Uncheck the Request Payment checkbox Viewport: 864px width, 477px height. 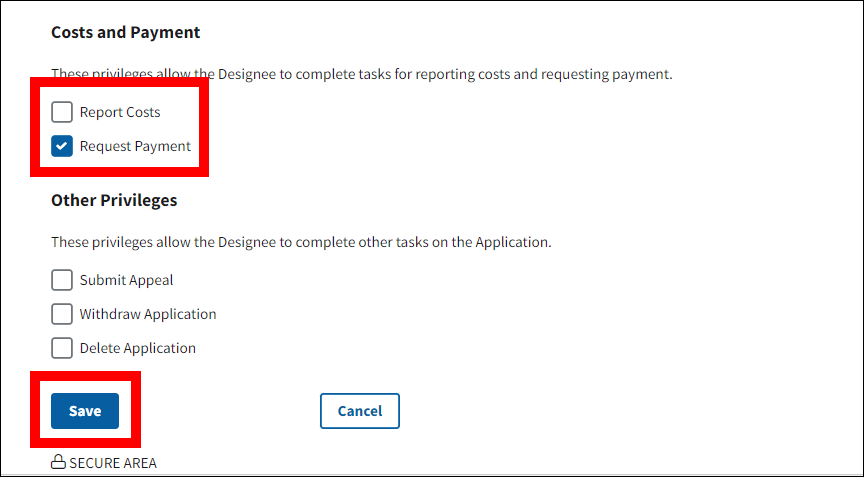62,146
